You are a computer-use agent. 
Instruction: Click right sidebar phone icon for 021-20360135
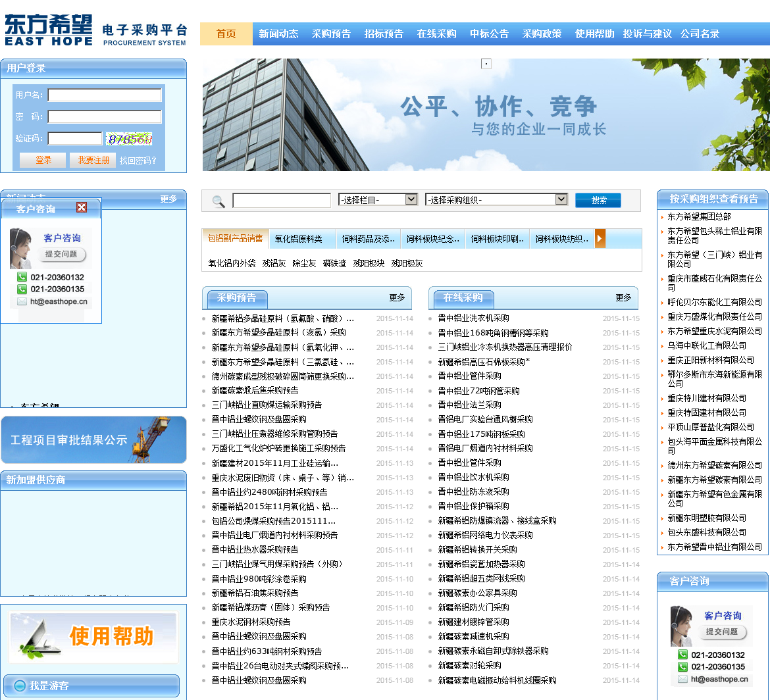tap(682, 666)
